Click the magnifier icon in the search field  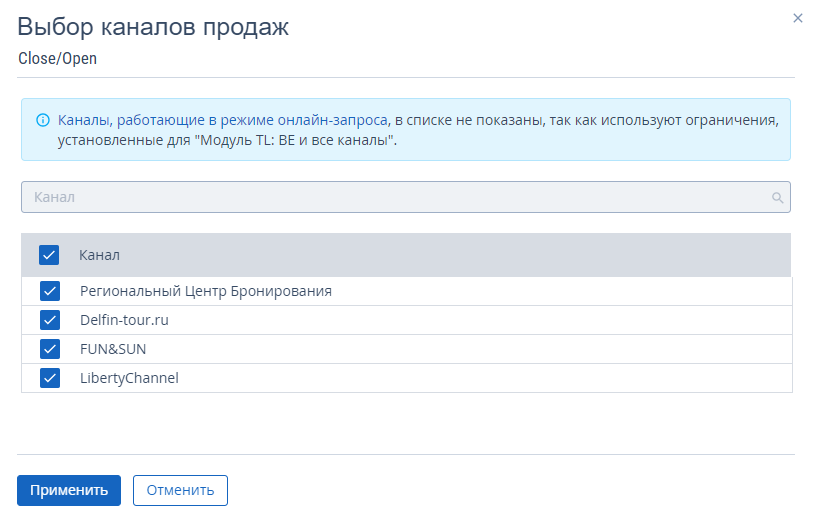point(777,198)
